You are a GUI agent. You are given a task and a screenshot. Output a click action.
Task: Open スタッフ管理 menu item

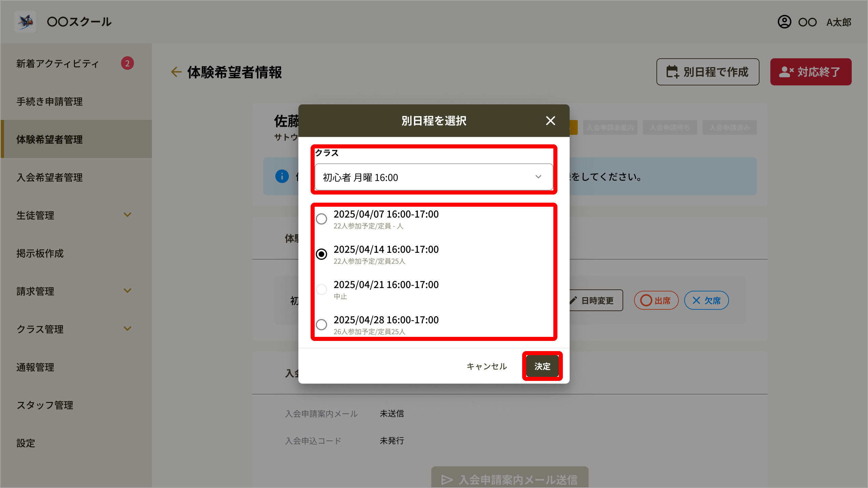tap(76, 405)
